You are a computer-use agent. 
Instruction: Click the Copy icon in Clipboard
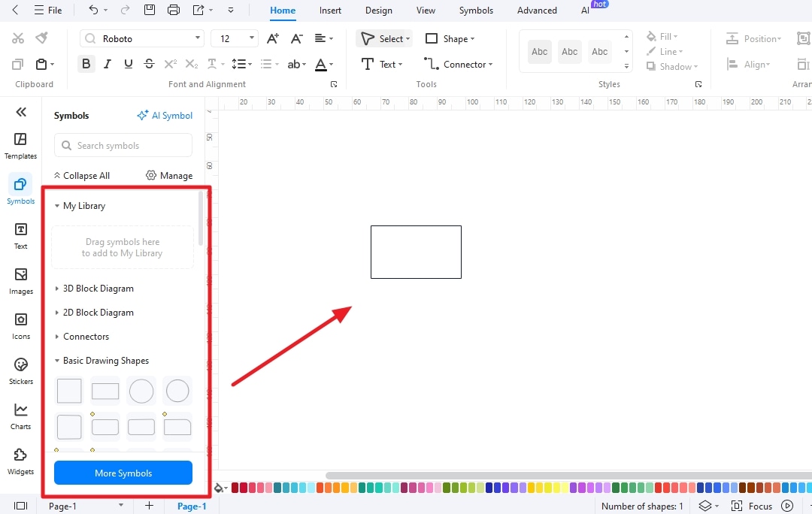pos(17,64)
